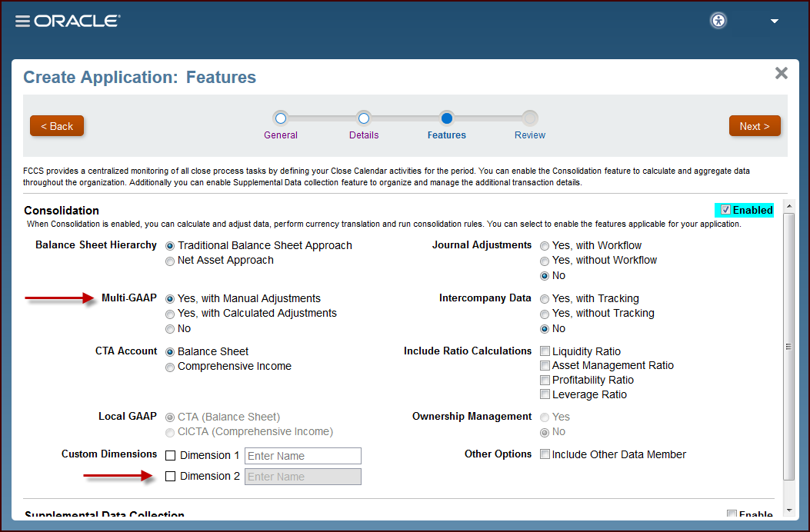Select Local GAAP CTA (Balance Sheet)
The height and width of the screenshot is (532, 810).
tap(170, 417)
